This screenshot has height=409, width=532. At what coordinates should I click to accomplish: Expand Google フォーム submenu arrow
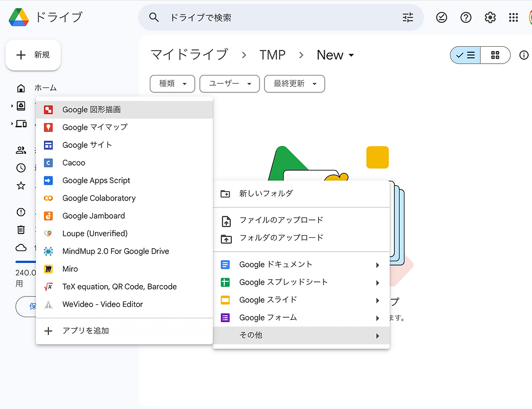click(377, 318)
